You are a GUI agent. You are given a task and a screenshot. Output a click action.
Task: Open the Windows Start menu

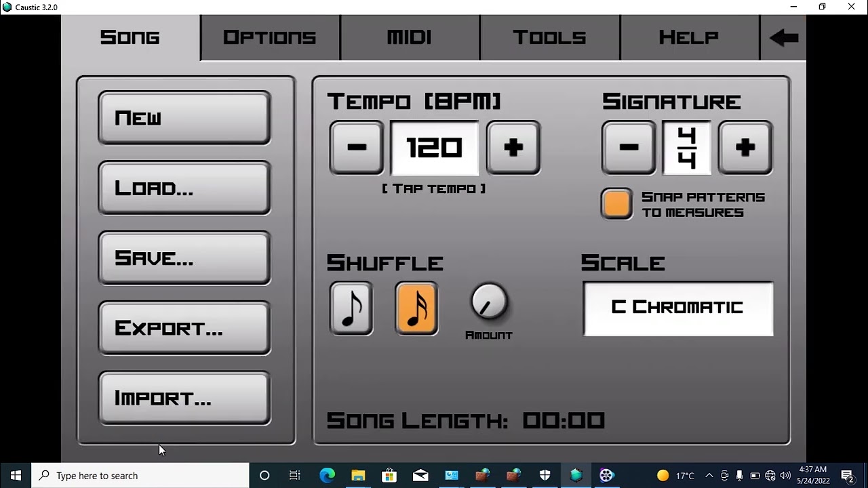16,475
